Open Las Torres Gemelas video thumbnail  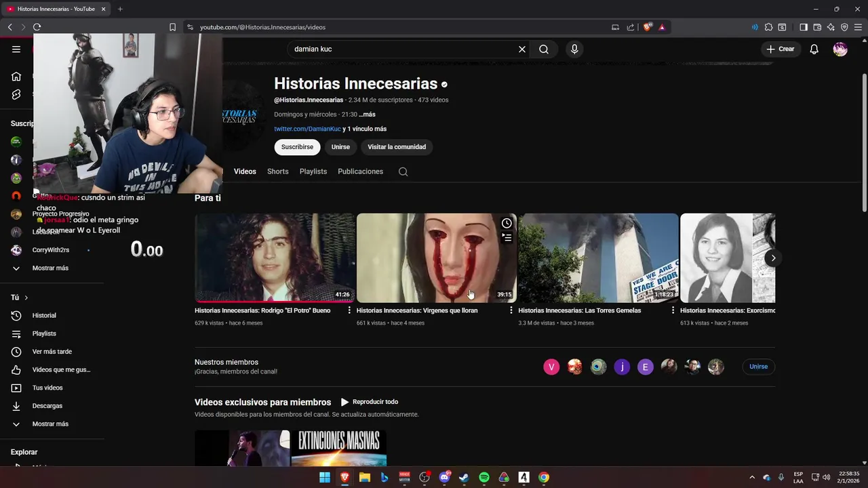(598, 258)
